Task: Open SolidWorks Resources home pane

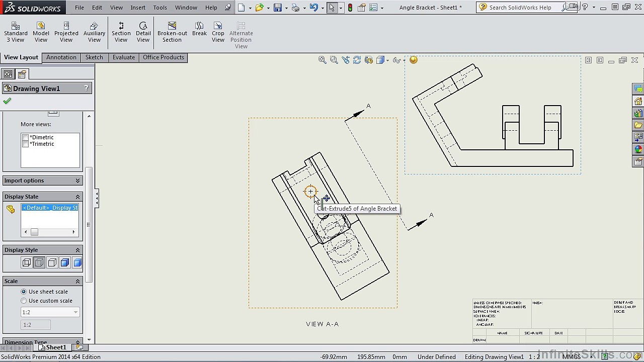Action: [638, 101]
